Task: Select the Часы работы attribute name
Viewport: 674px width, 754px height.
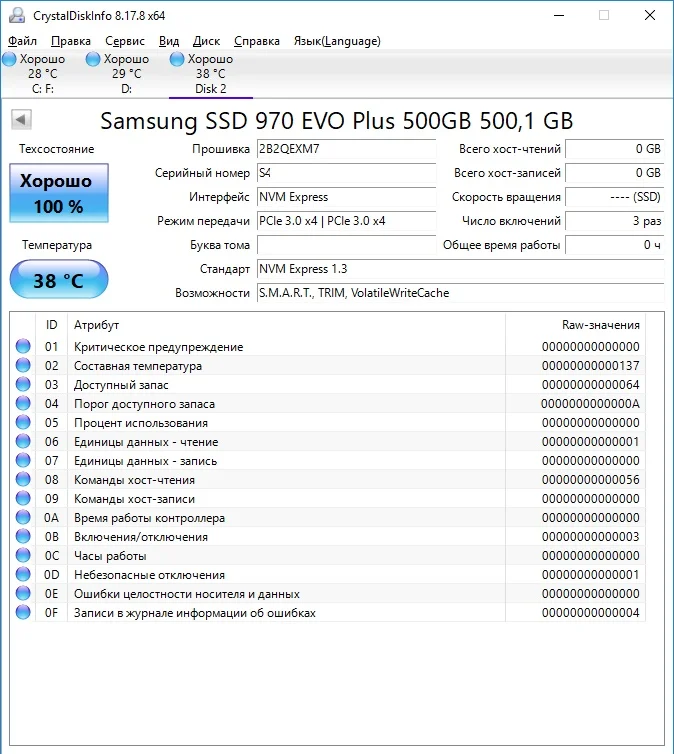Action: pyautogui.click(x=110, y=556)
